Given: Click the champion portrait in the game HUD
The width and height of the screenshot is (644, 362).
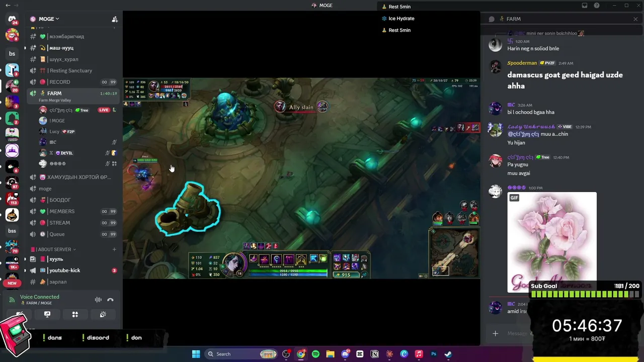Looking at the screenshot, I should click(x=234, y=263).
